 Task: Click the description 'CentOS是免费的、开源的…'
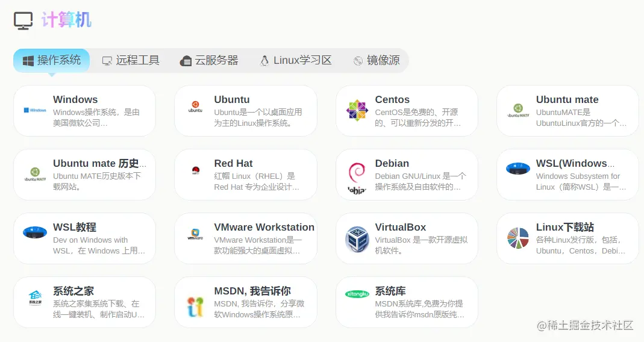pyautogui.click(x=417, y=117)
